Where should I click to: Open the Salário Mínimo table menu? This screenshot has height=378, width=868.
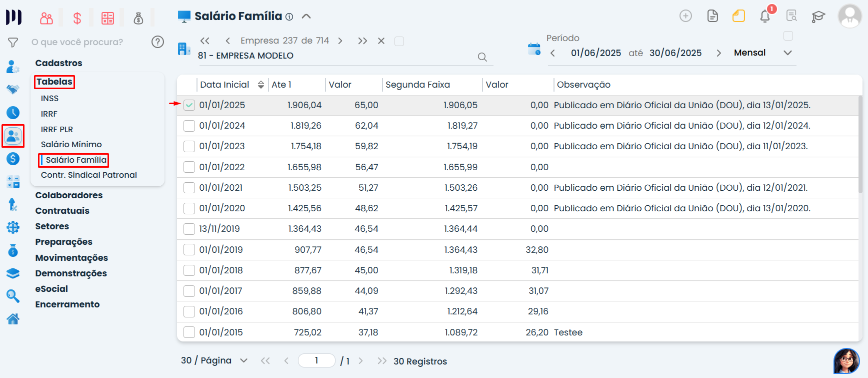[71, 144]
